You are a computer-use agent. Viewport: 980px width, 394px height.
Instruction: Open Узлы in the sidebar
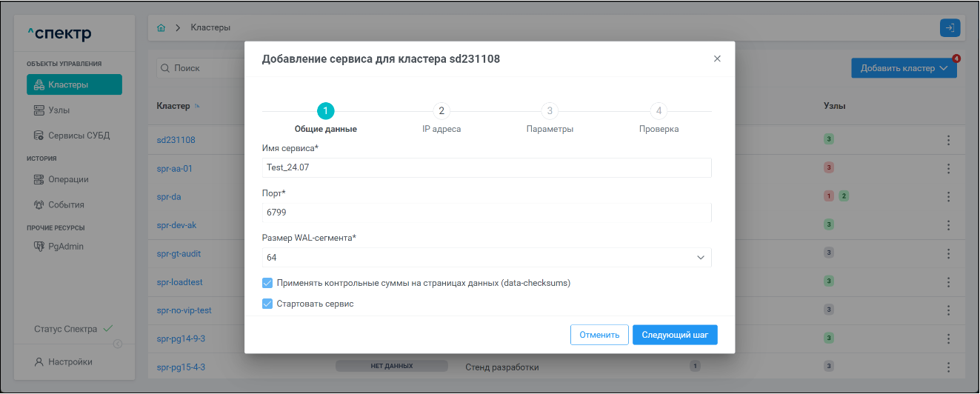[59, 110]
